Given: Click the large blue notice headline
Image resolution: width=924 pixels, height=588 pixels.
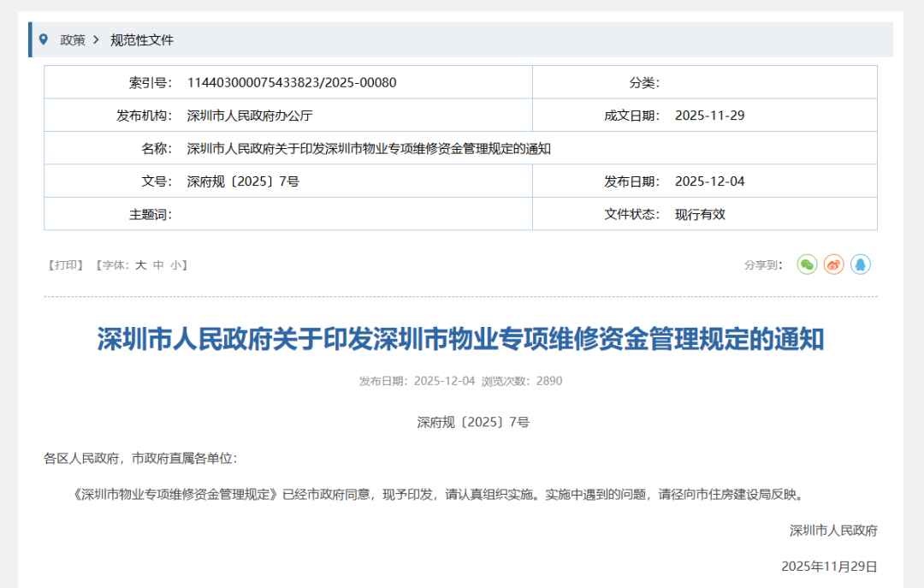Looking at the screenshot, I should [460, 340].
